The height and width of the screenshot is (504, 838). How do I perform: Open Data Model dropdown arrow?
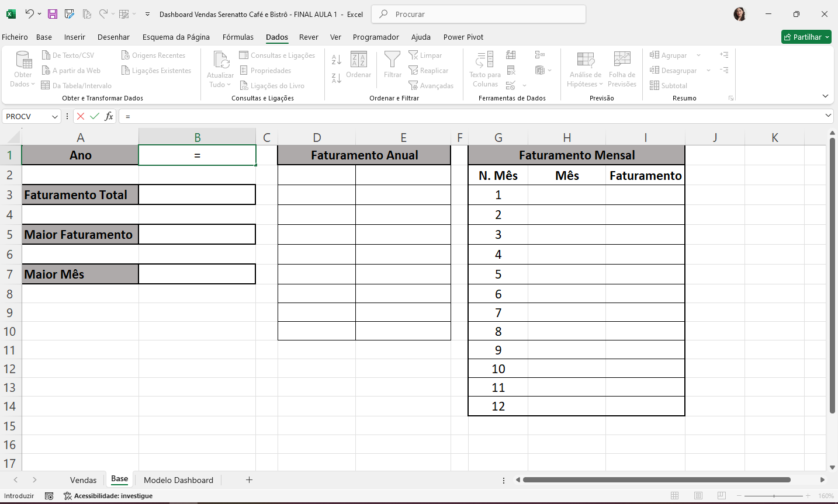click(x=550, y=71)
